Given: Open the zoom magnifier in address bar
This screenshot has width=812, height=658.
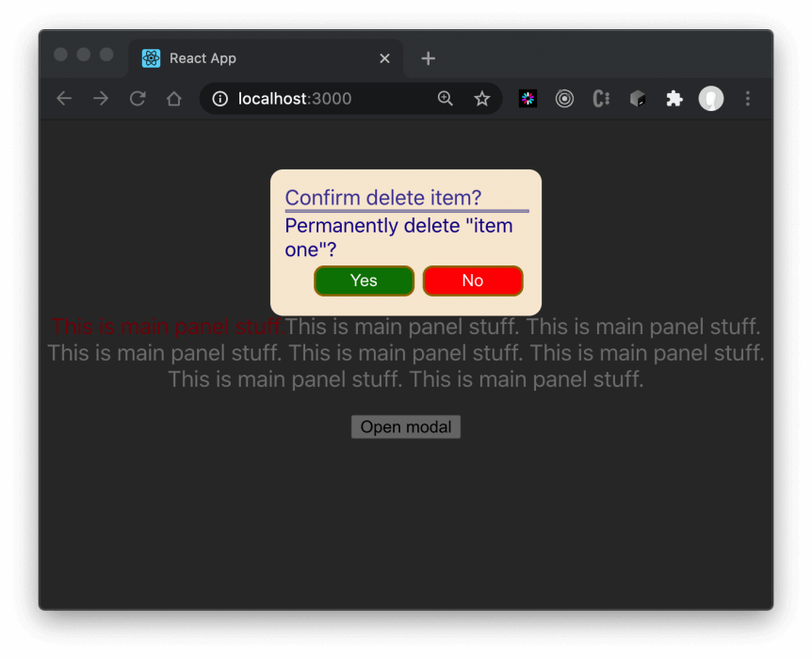Looking at the screenshot, I should 445,98.
